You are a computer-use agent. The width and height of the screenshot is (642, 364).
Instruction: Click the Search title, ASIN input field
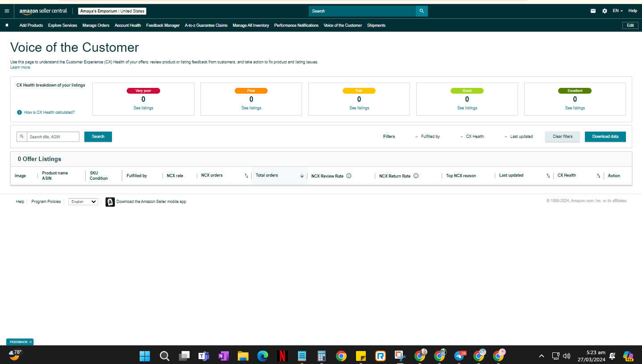[53, 136]
